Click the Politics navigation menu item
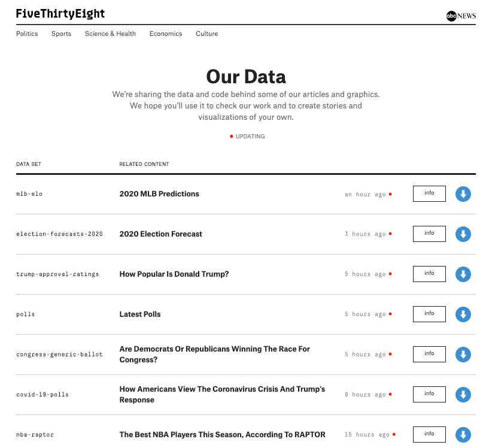 [27, 34]
